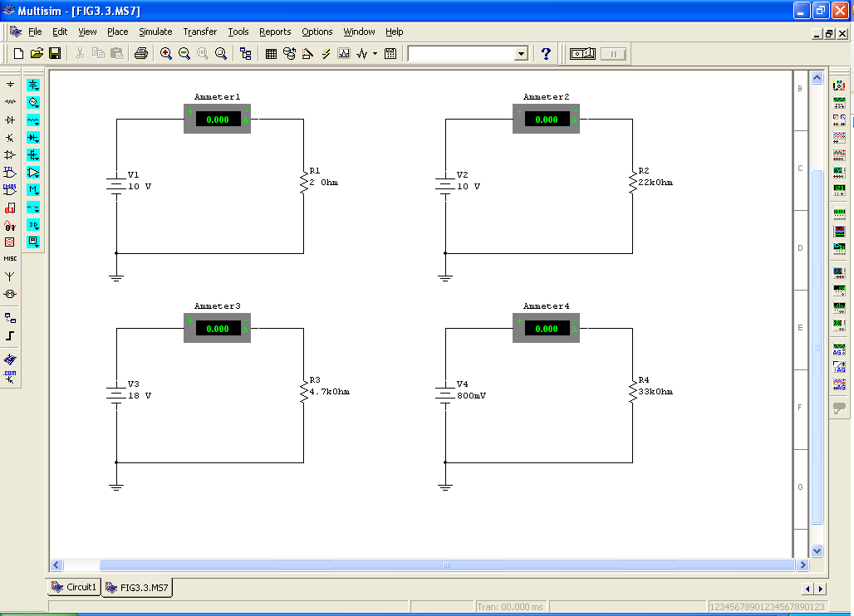Open the analyses dropdown arrow
This screenshot has width=854, height=616.
coord(374,53)
